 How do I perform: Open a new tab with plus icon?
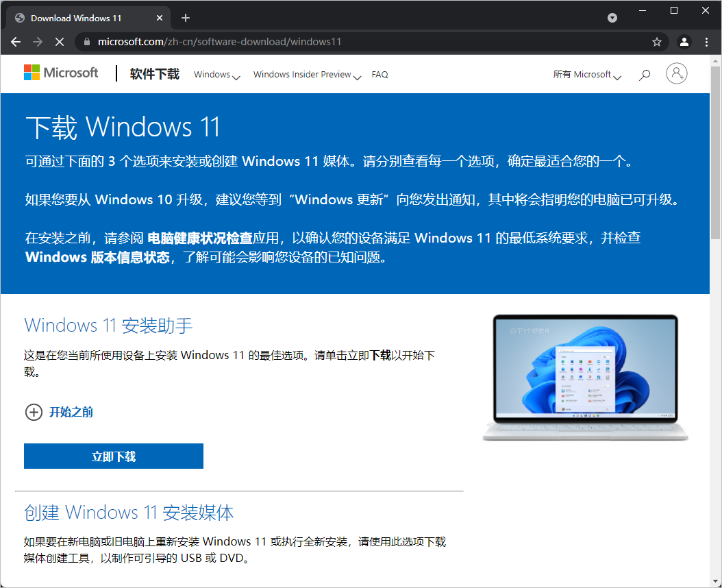(186, 18)
